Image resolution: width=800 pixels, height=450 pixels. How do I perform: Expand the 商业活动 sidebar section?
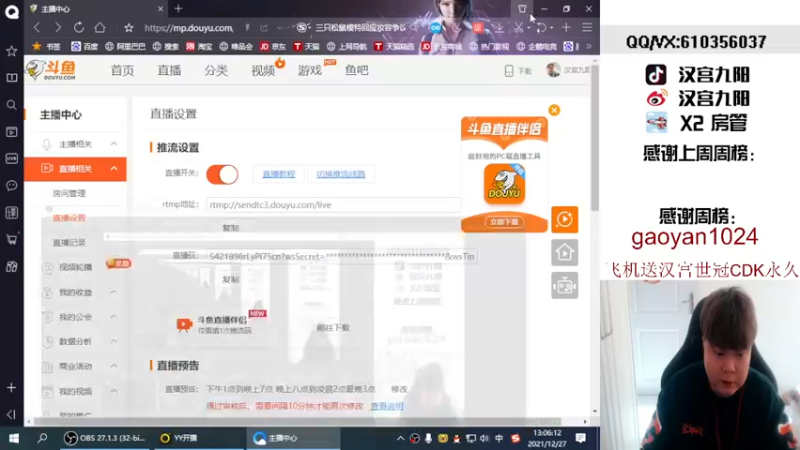(x=114, y=366)
